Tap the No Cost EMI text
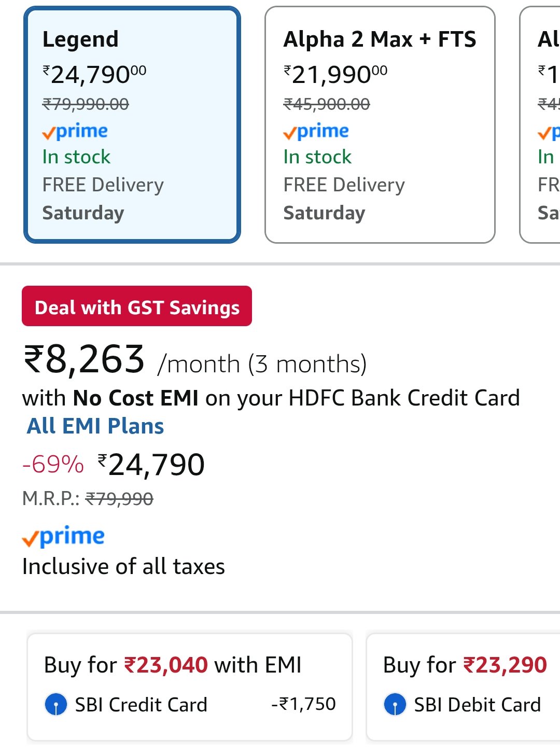This screenshot has width=560, height=755. (136, 398)
